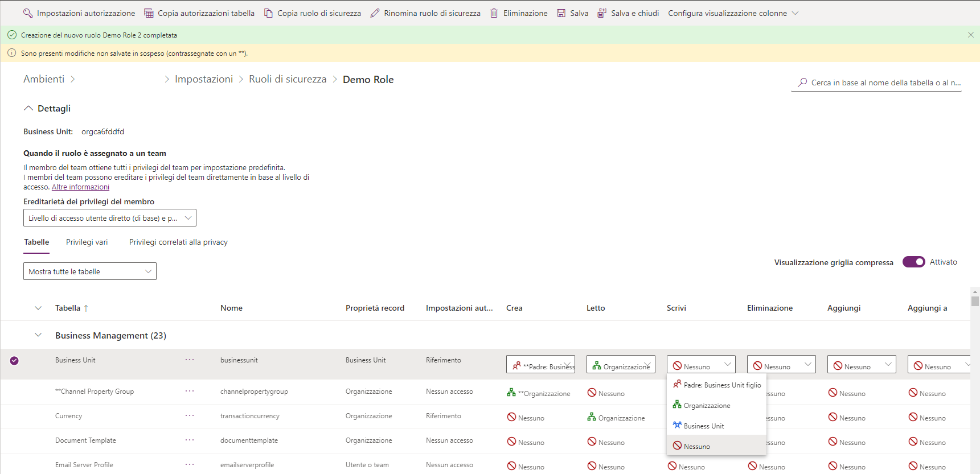The image size is (980, 474).
Task: Open the Mostra tutte le tabelle dropdown
Action: pyautogui.click(x=90, y=271)
